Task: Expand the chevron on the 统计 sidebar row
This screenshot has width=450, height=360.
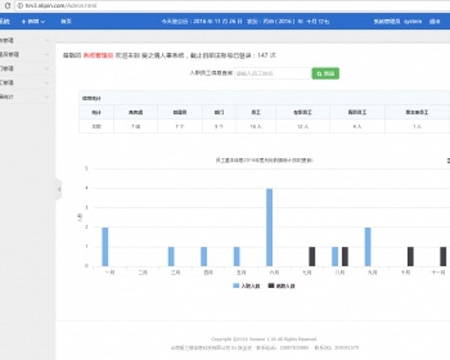Action: 47,97
